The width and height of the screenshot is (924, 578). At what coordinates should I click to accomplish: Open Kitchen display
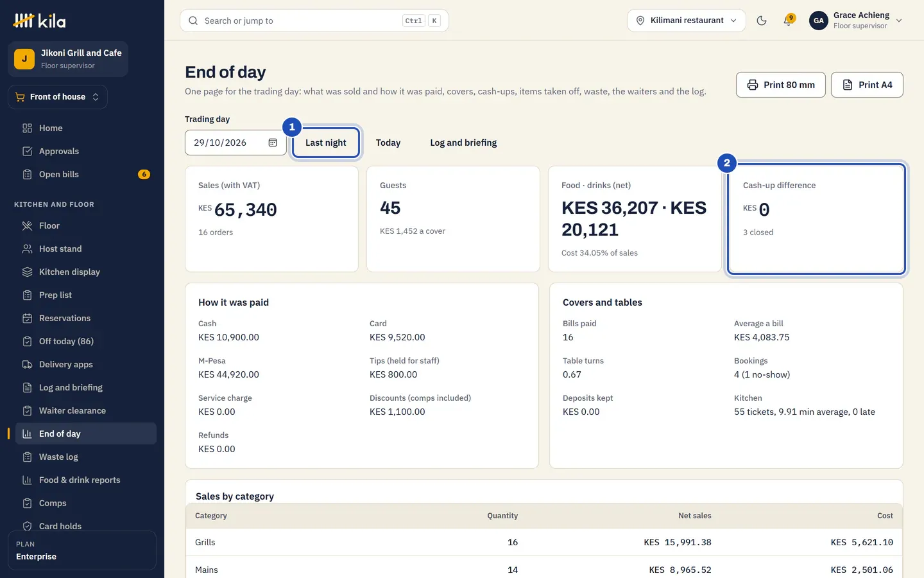(86, 272)
